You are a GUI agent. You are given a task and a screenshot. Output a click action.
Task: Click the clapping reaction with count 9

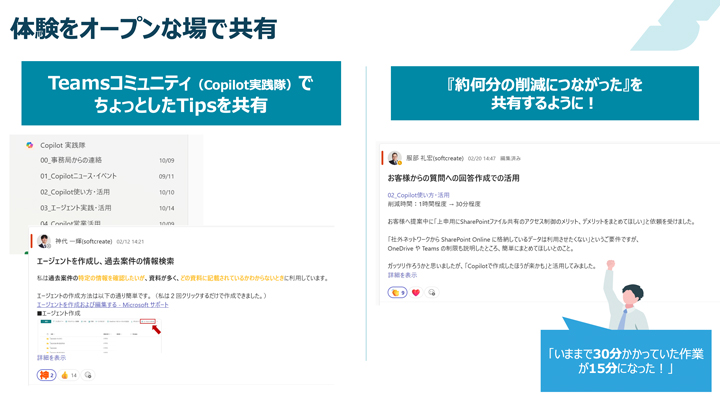coord(398,292)
